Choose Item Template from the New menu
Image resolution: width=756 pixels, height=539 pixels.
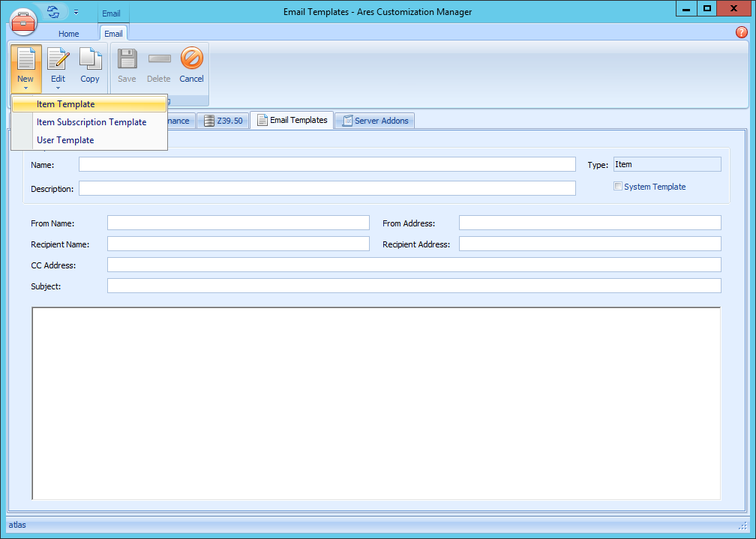(x=66, y=103)
